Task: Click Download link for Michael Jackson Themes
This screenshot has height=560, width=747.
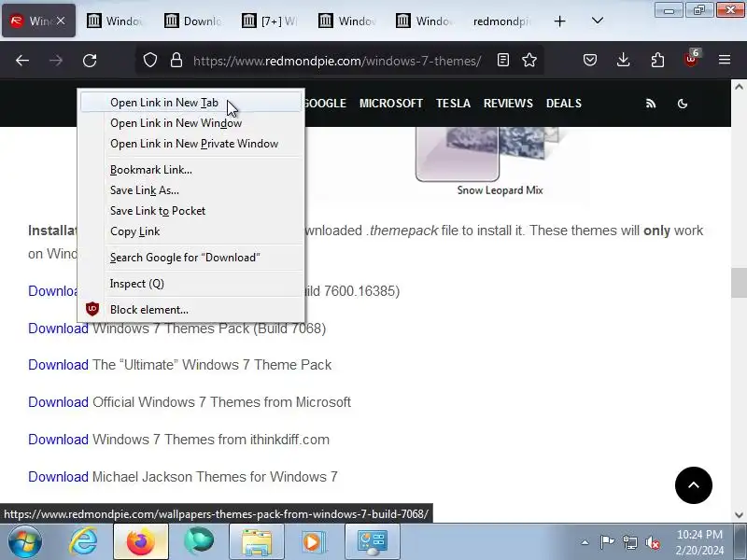Action: click(58, 477)
